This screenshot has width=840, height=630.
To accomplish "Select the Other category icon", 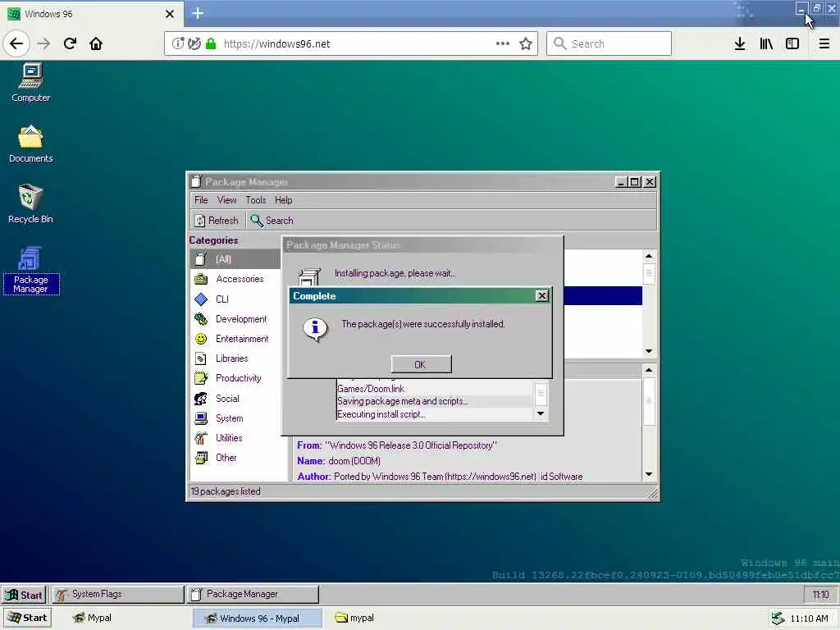I will [201, 458].
